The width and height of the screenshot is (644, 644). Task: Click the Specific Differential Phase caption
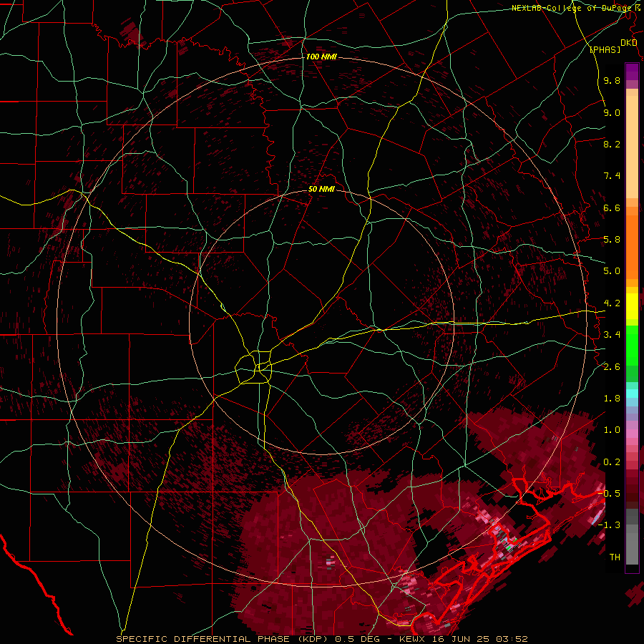coord(322,639)
